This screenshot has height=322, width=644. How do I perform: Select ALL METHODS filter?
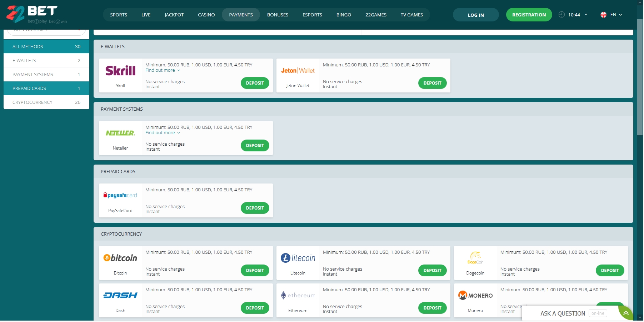click(x=46, y=47)
